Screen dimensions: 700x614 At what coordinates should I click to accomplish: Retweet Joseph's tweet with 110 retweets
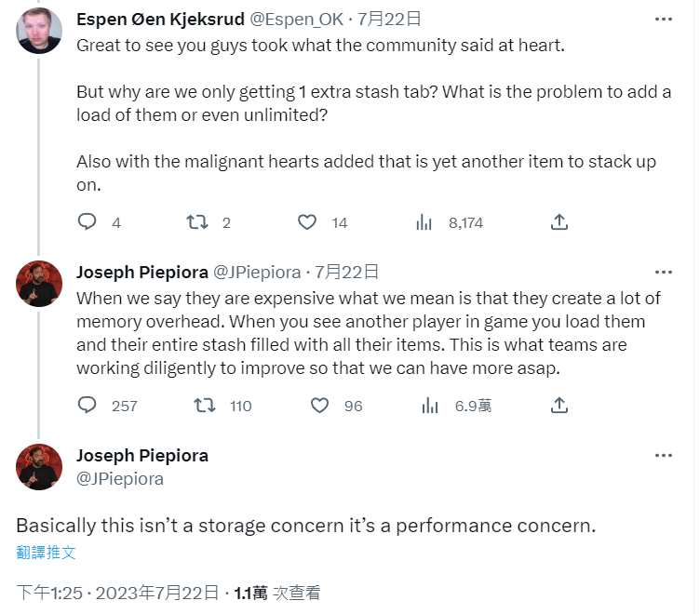(x=204, y=405)
